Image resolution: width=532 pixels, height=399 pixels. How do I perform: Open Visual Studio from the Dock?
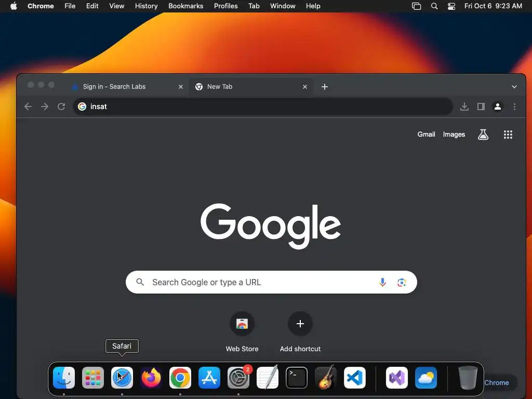(x=396, y=378)
